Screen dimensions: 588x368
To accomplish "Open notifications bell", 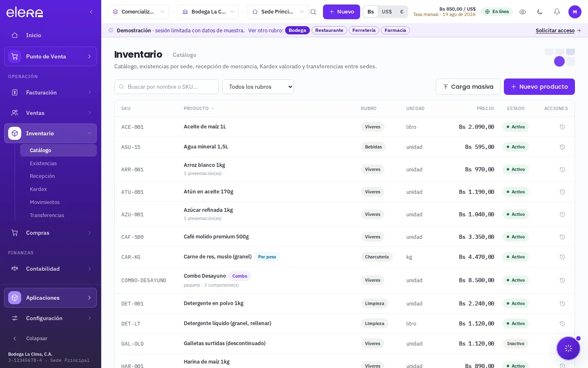I will pyautogui.click(x=557, y=12).
